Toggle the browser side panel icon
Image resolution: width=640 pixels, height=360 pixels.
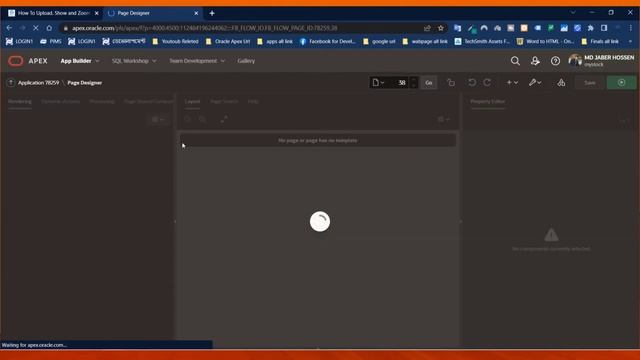[x=604, y=28]
